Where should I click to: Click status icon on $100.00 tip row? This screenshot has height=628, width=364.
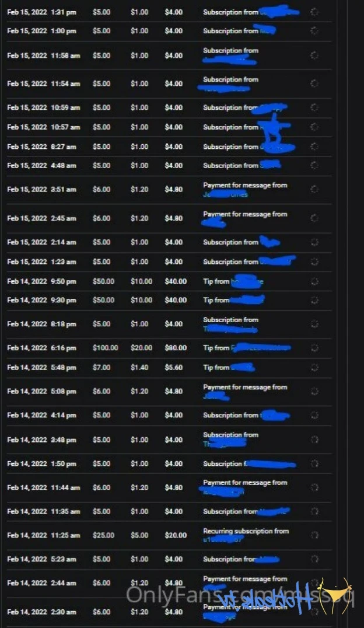click(x=314, y=348)
